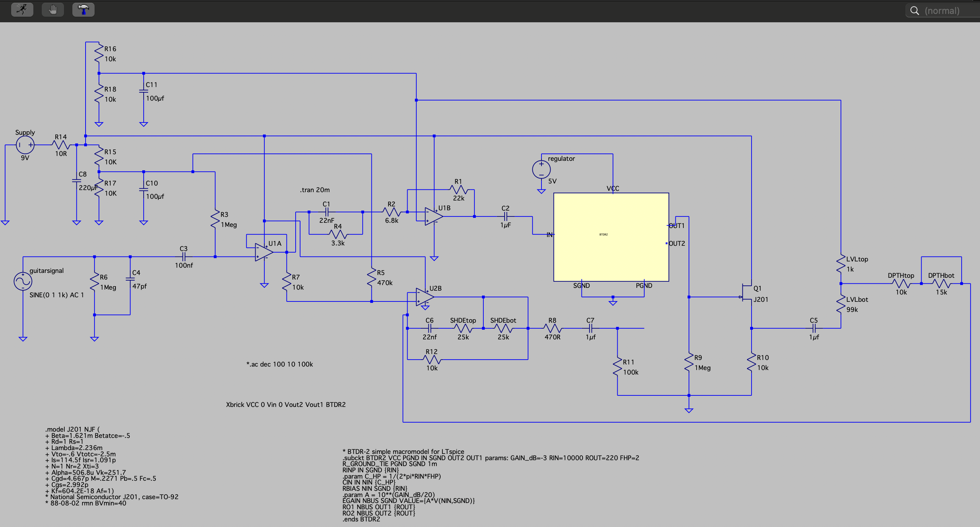
Task: Select the 9V Supply voltage source symbol
Action: click(25, 145)
